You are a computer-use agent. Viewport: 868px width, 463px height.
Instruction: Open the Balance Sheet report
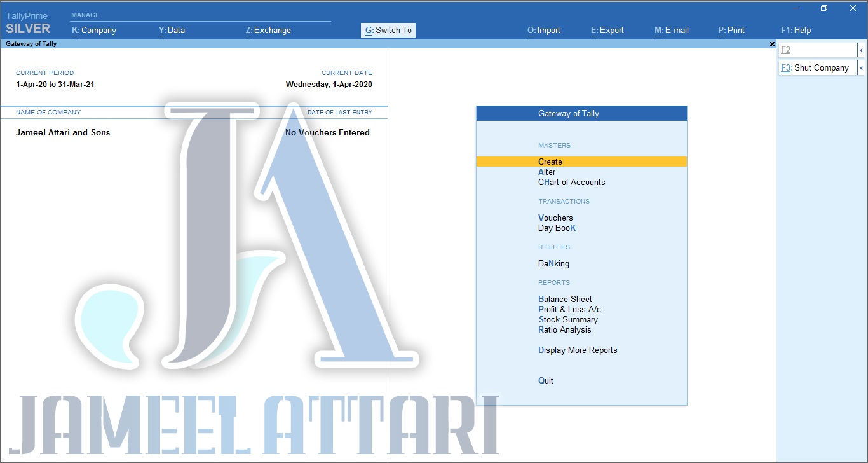(x=565, y=299)
